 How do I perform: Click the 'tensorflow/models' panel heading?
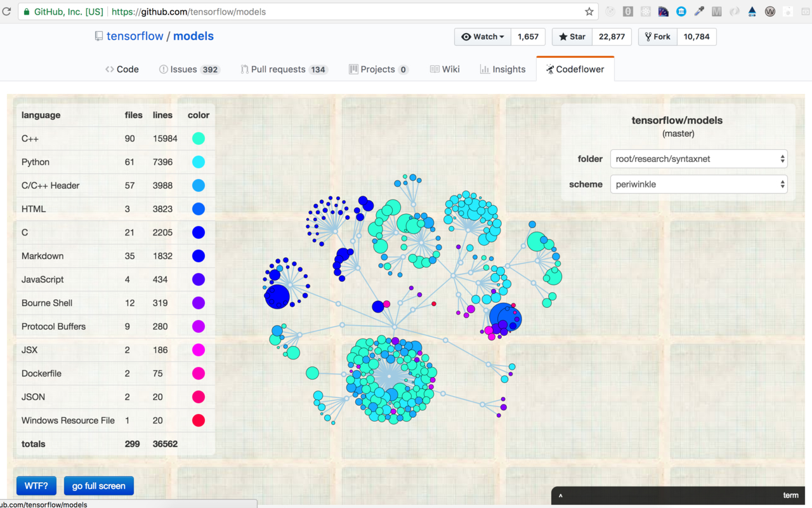677,120
